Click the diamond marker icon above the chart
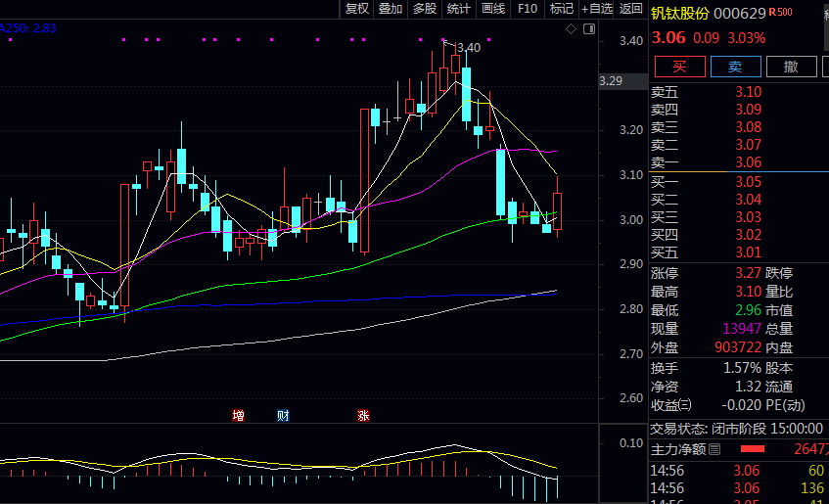This screenshot has height=504, width=829. [571, 29]
